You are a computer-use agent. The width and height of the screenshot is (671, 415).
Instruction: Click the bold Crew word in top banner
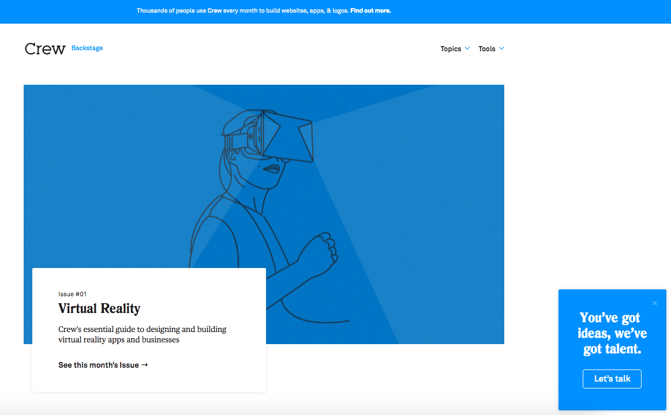(214, 11)
